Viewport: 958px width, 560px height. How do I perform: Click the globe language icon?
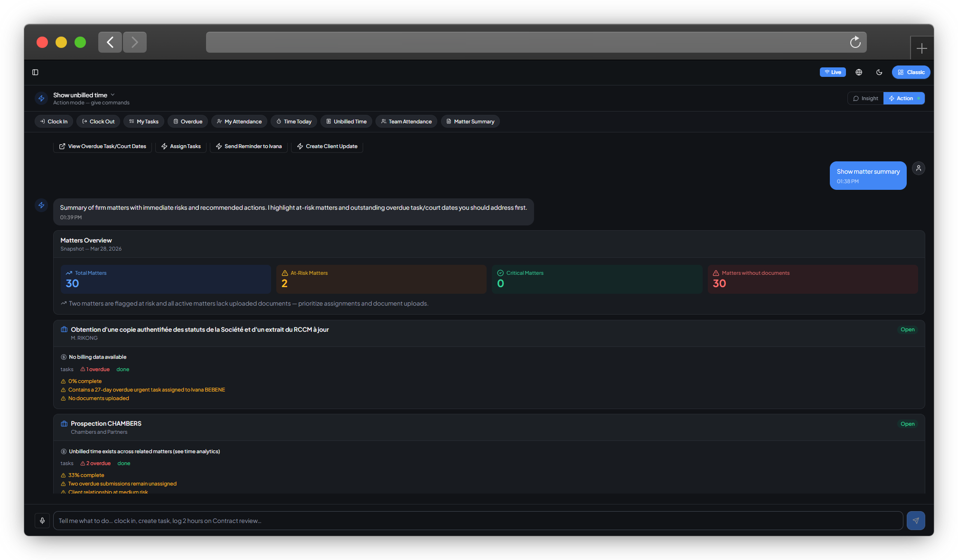pos(859,72)
